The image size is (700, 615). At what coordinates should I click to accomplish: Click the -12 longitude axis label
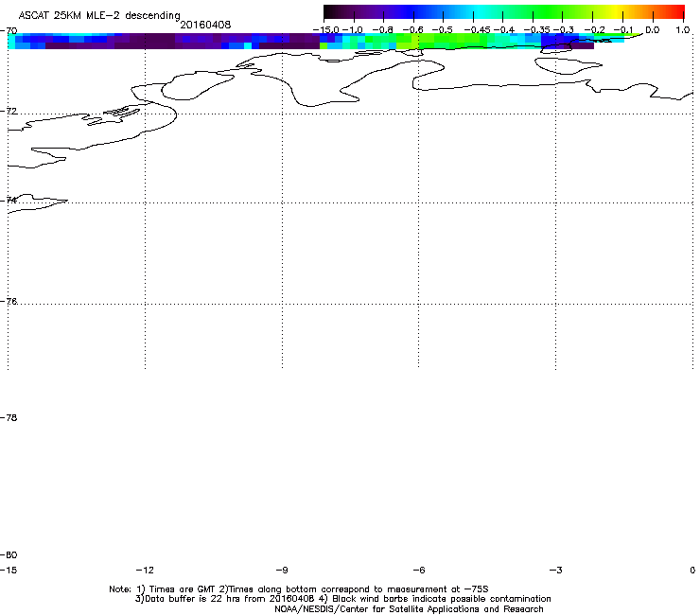[x=145, y=571]
